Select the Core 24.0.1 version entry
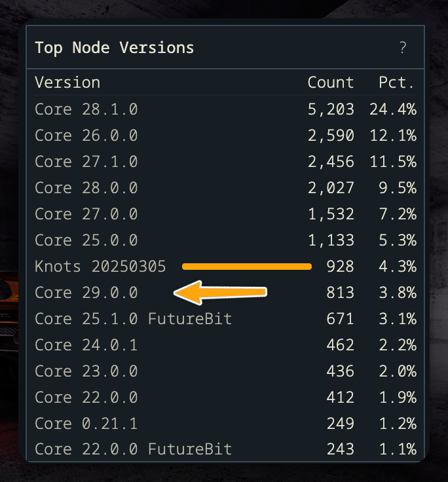 click(86, 345)
